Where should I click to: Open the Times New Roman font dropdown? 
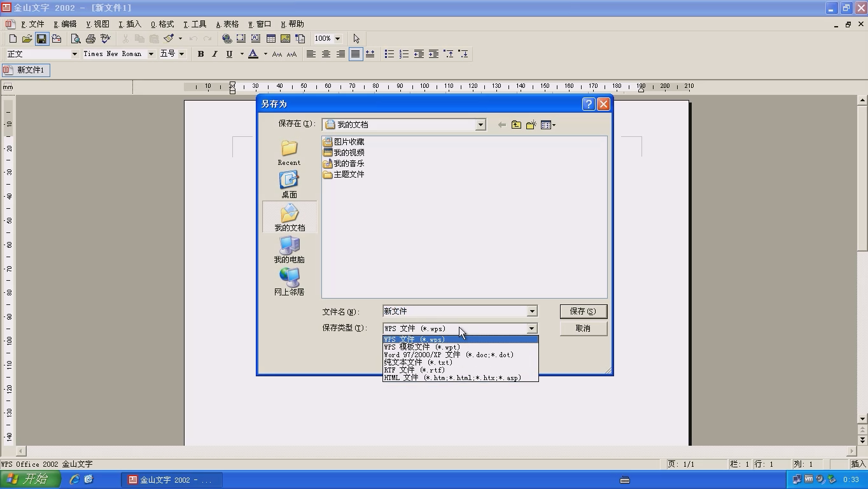pos(151,54)
